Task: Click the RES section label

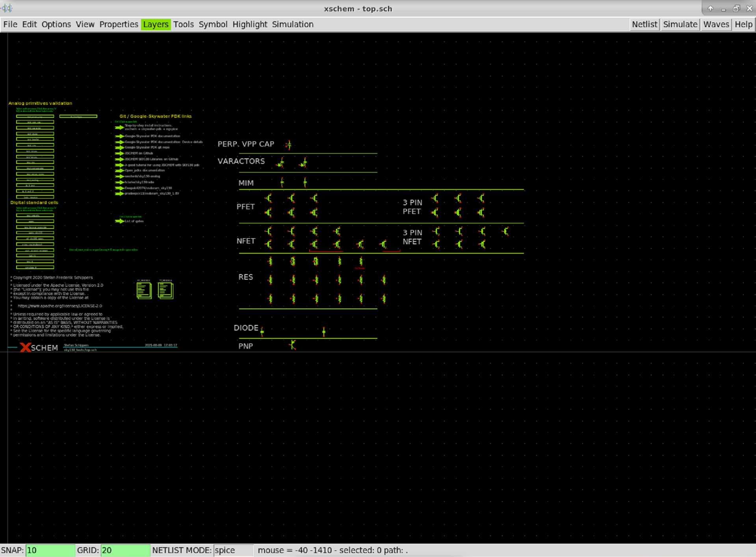Action: click(x=245, y=277)
